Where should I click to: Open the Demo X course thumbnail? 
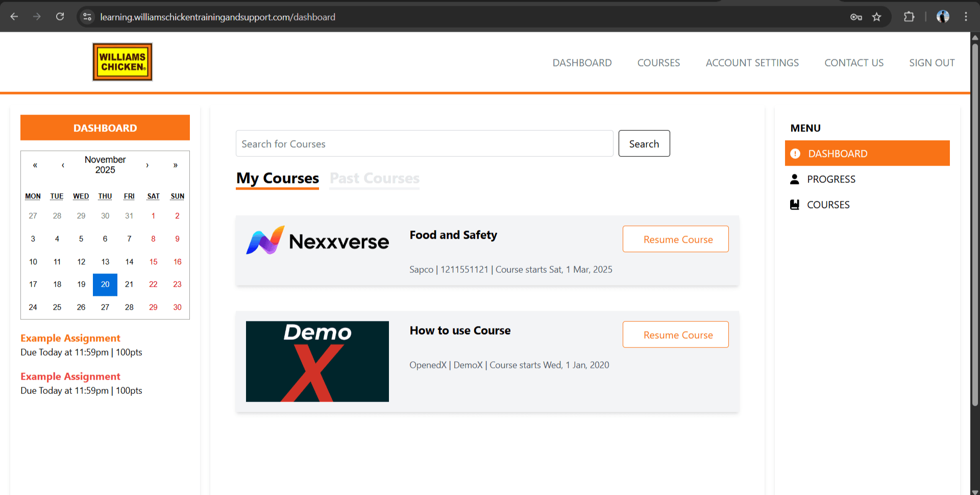click(317, 361)
